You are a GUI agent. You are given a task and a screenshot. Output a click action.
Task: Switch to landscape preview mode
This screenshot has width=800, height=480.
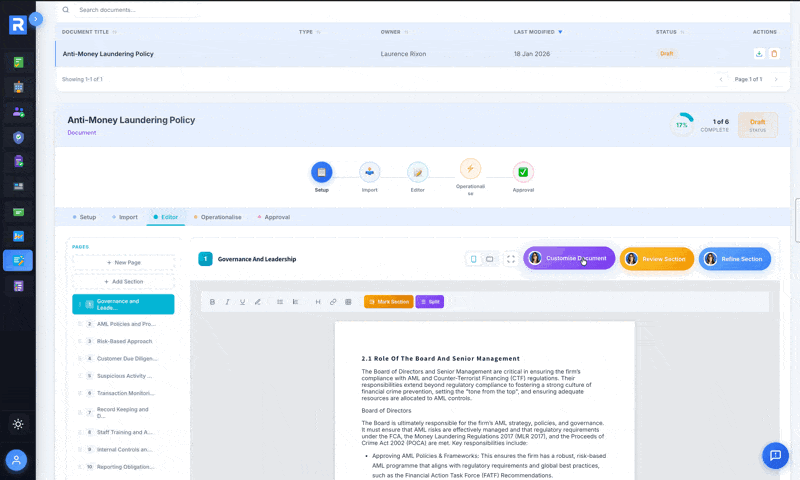click(x=489, y=259)
